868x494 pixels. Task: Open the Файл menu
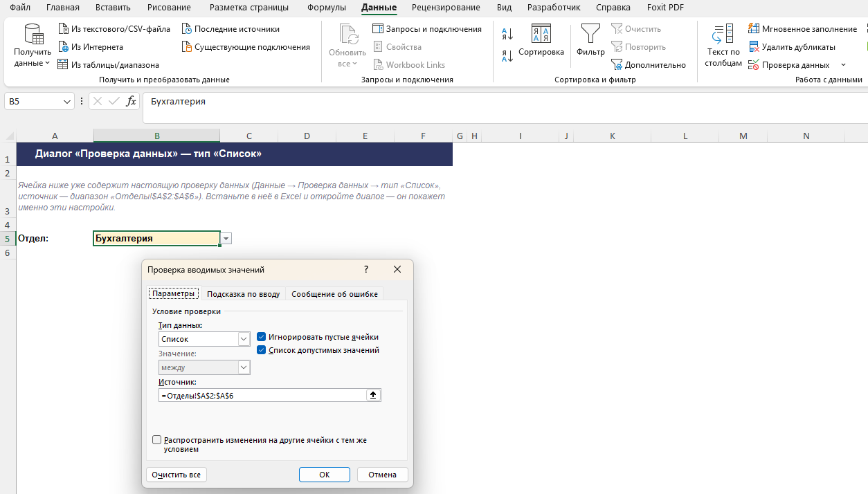[20, 8]
